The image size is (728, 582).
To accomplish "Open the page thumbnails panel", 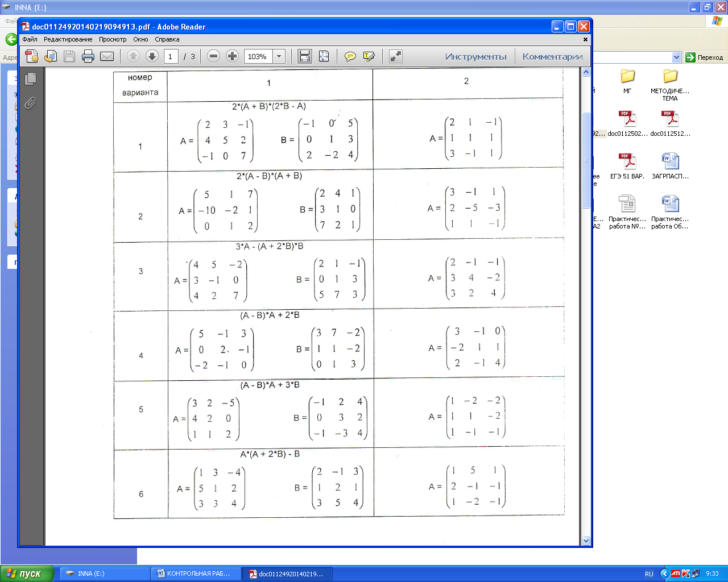I will [31, 78].
